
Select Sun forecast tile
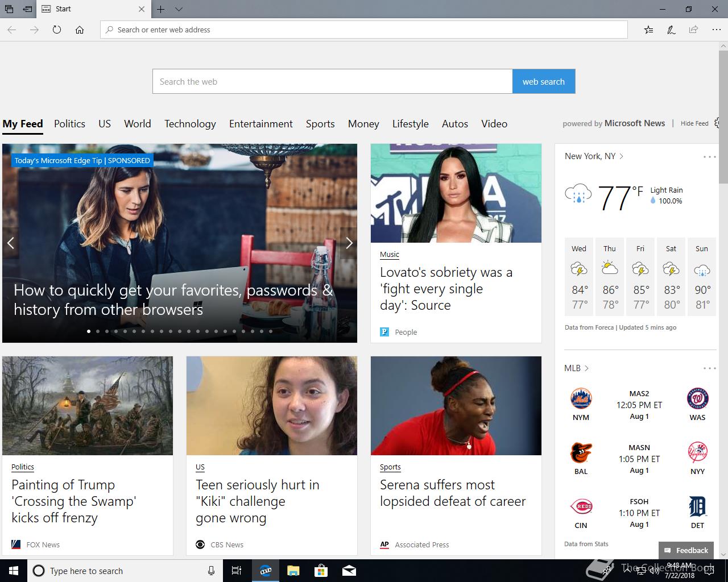click(x=702, y=277)
